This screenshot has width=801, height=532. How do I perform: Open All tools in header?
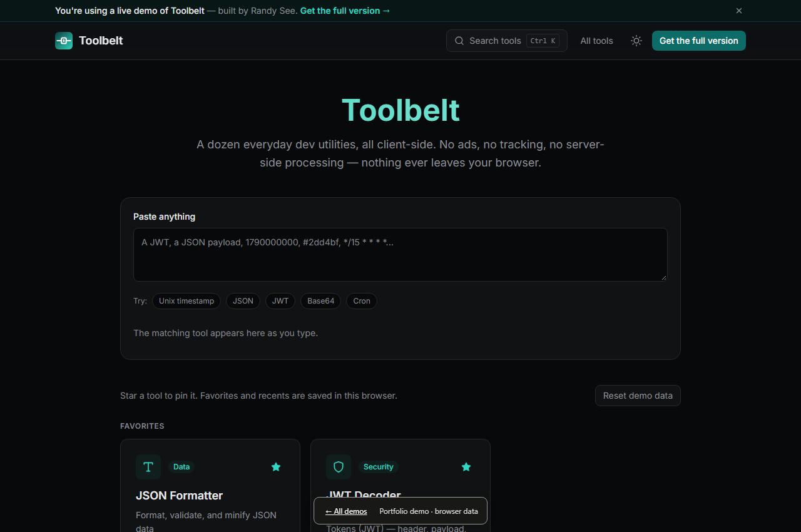[x=596, y=41]
